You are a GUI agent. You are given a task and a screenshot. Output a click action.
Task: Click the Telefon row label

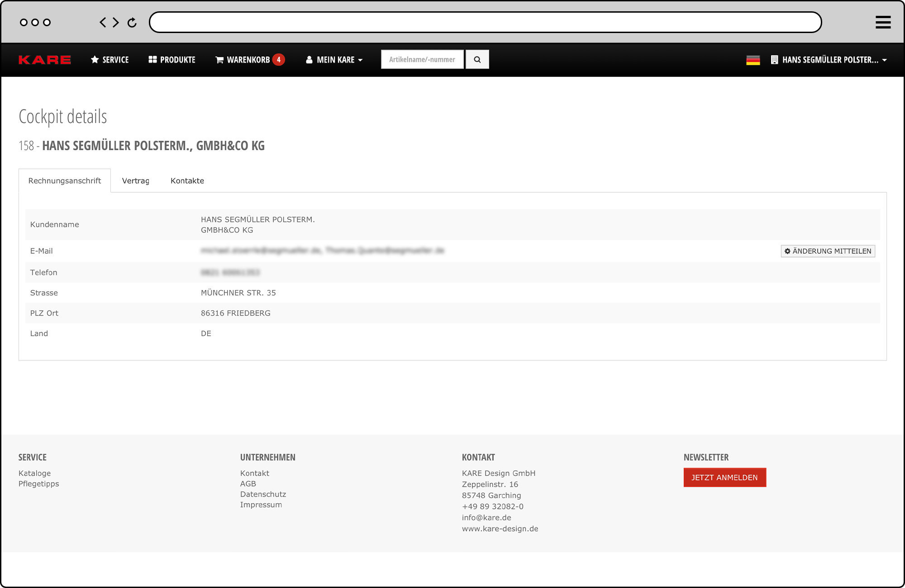click(43, 272)
